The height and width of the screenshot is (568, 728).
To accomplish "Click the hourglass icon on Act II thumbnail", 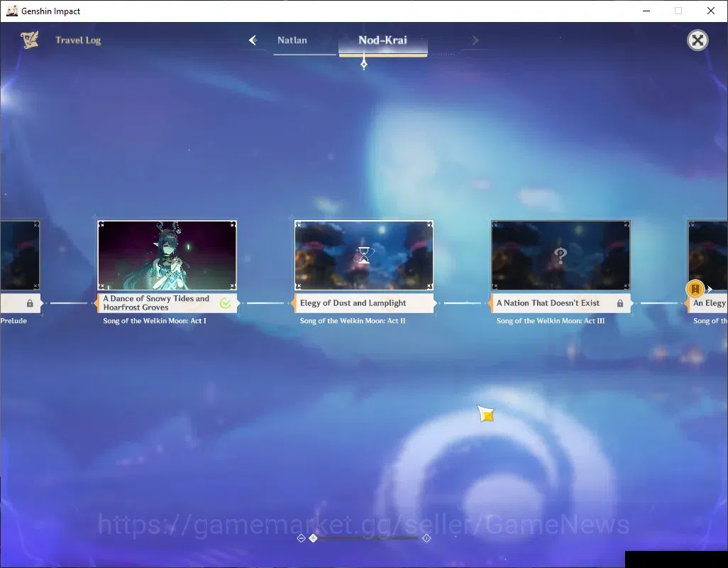I will 364,255.
